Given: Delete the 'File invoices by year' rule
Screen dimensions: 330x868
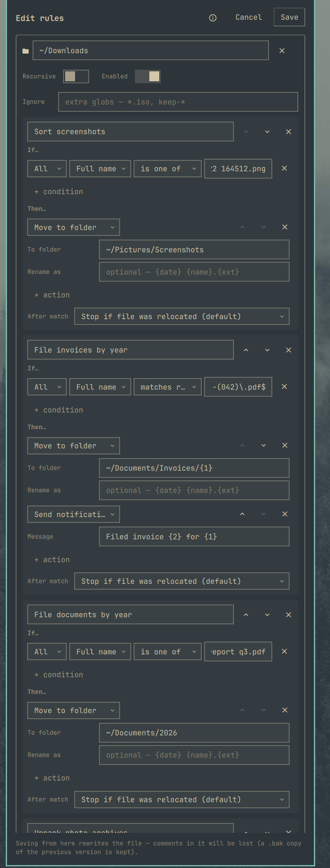Looking at the screenshot, I should (x=289, y=350).
